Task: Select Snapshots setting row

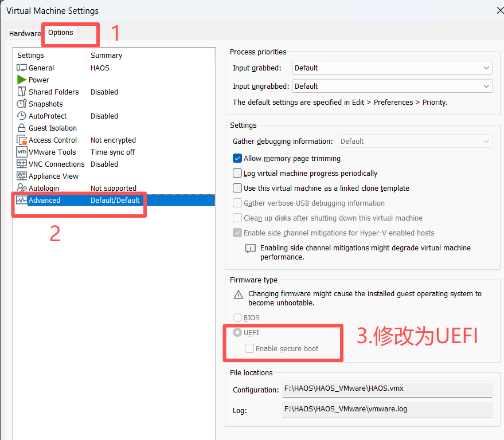Action: 114,104
